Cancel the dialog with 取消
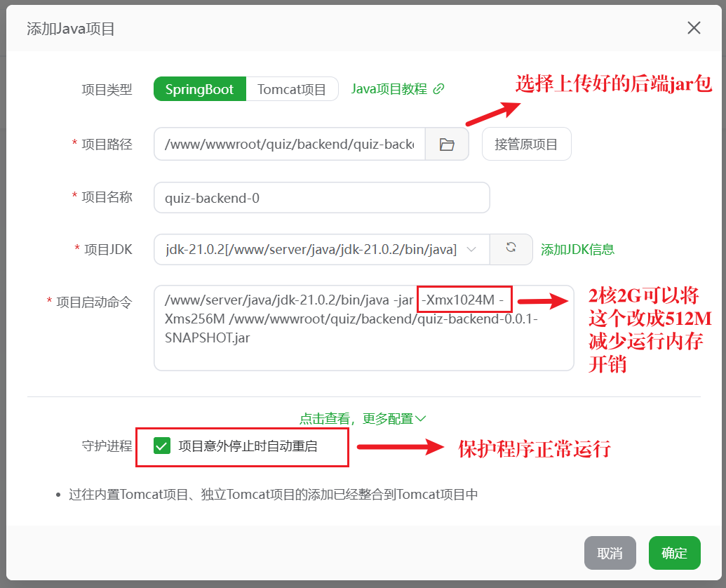This screenshot has width=726, height=588. (x=610, y=552)
